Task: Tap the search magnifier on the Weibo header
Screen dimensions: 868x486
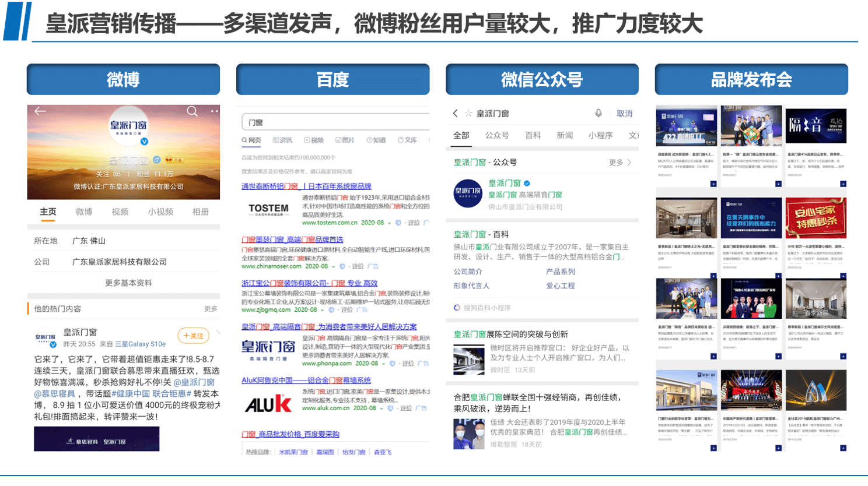Action: 192,111
